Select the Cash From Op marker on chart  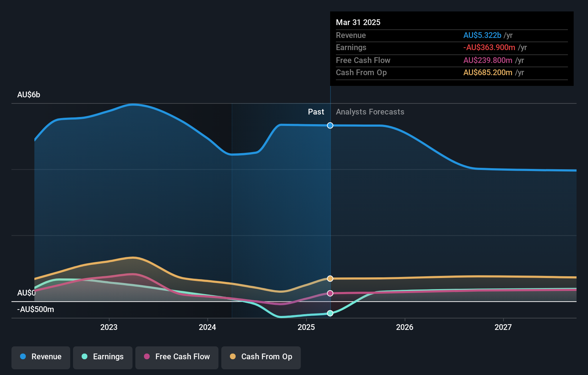[330, 278]
